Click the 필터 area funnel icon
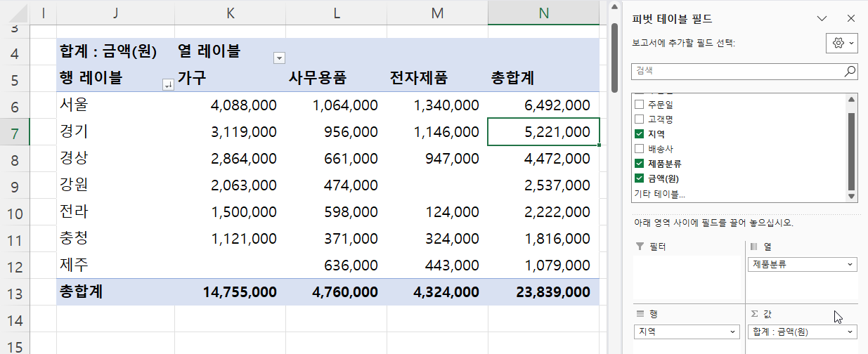 point(639,247)
